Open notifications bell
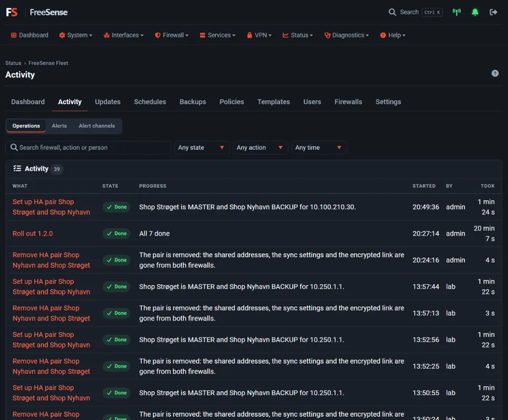Screen dimensions: 508x420 point(475,12)
